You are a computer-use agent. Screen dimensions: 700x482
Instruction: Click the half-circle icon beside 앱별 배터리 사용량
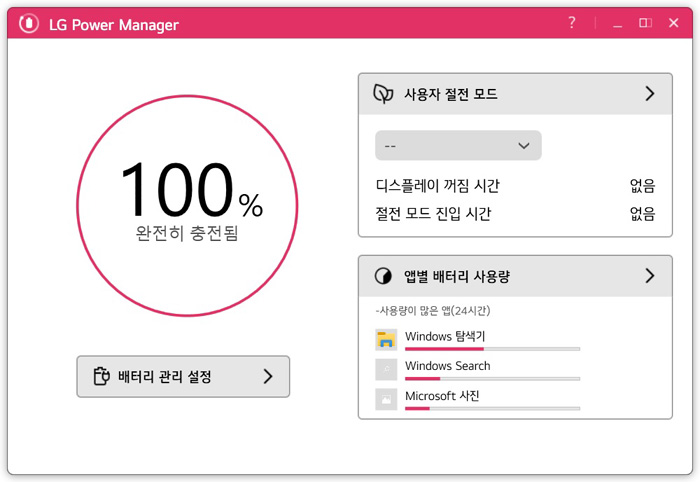(383, 276)
